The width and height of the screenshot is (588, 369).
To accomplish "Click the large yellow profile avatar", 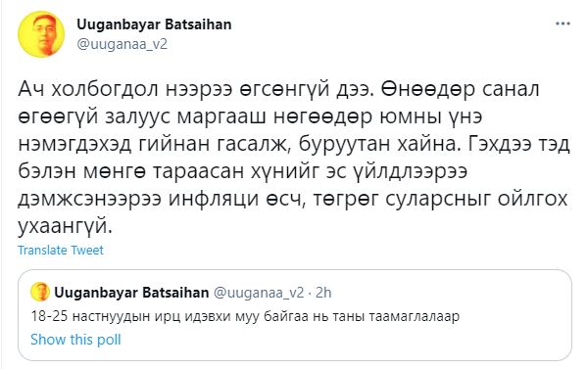I will [41, 34].
